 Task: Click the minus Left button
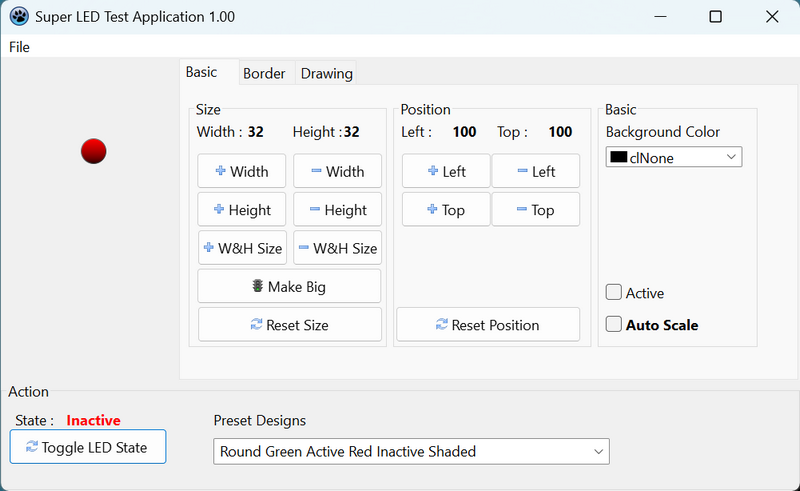(x=536, y=171)
